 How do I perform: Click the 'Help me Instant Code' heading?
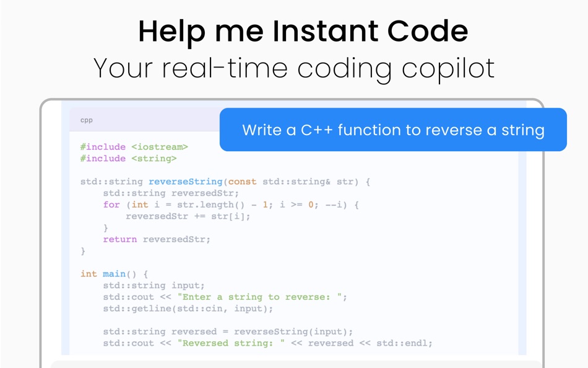tap(303, 31)
